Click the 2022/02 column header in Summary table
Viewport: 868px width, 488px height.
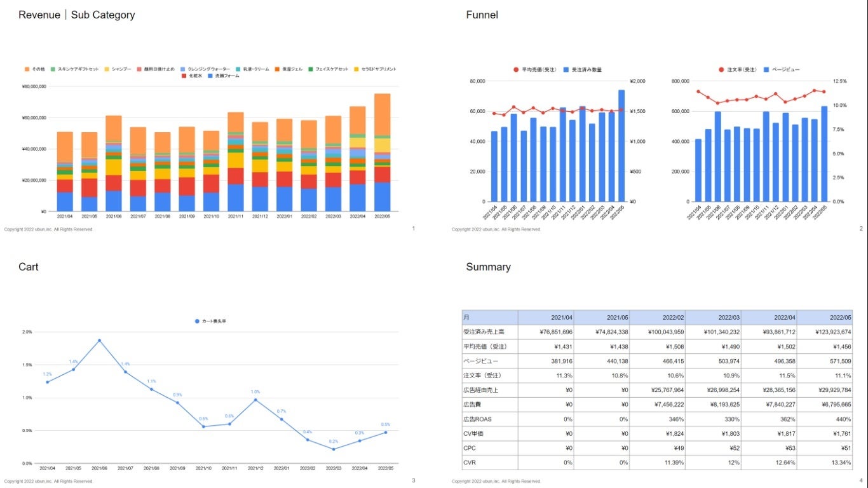point(657,317)
